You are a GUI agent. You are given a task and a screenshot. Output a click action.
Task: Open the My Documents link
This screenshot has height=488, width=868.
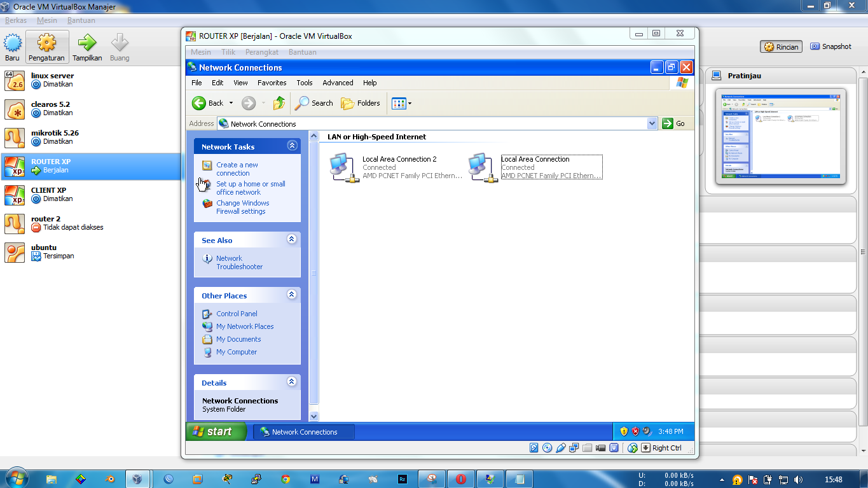click(x=238, y=339)
